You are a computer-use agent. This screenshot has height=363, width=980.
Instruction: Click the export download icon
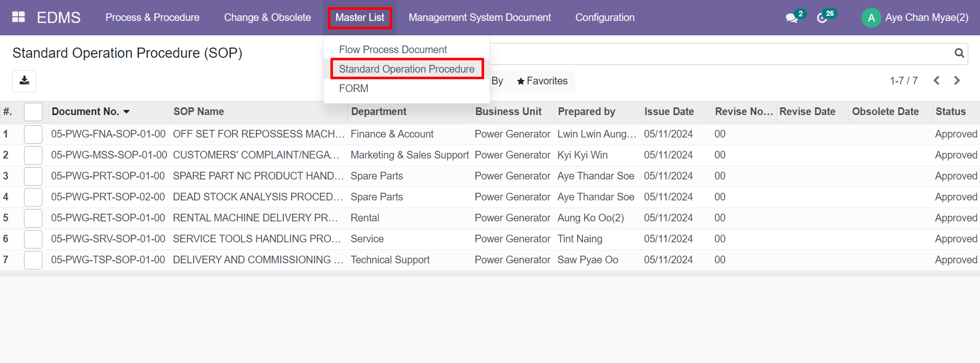click(25, 81)
